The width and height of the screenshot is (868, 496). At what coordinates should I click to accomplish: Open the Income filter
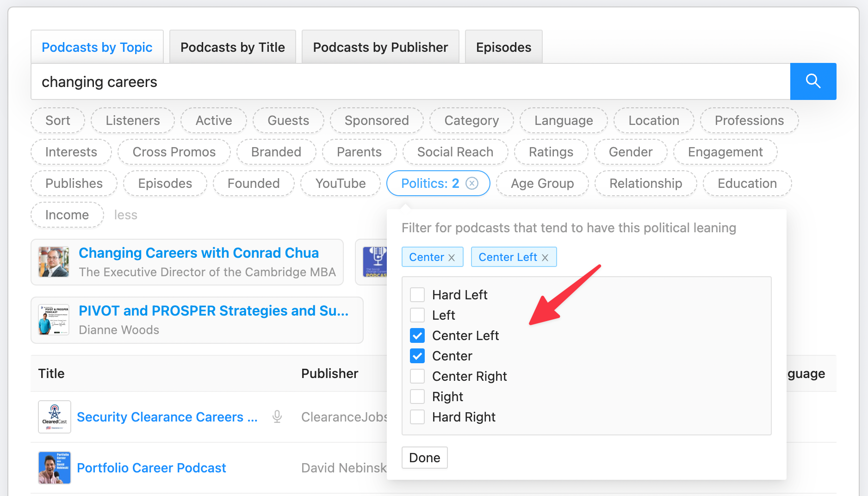(x=67, y=215)
